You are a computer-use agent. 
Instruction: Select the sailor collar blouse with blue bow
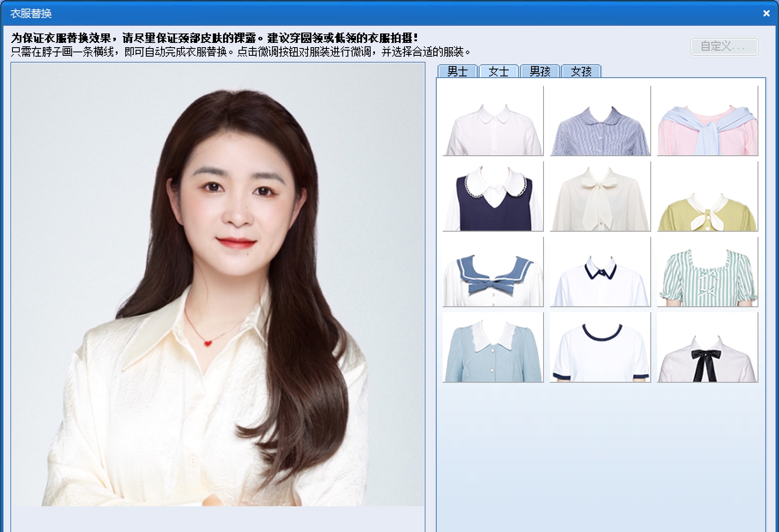point(493,272)
